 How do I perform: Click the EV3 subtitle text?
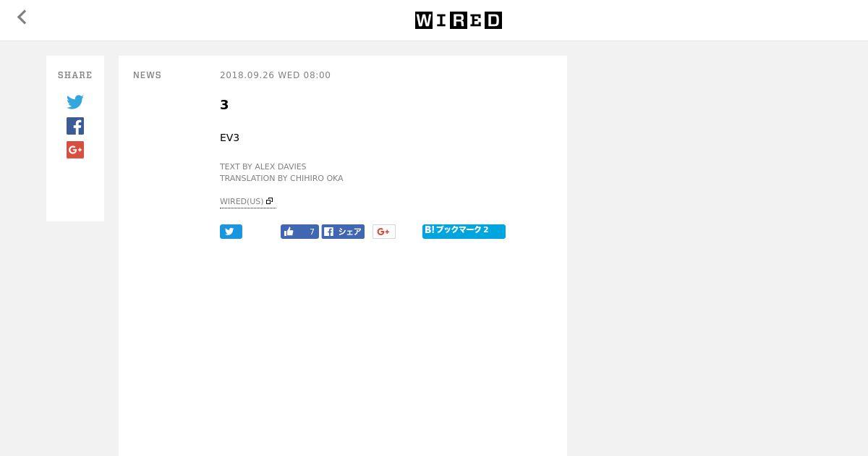tap(229, 138)
